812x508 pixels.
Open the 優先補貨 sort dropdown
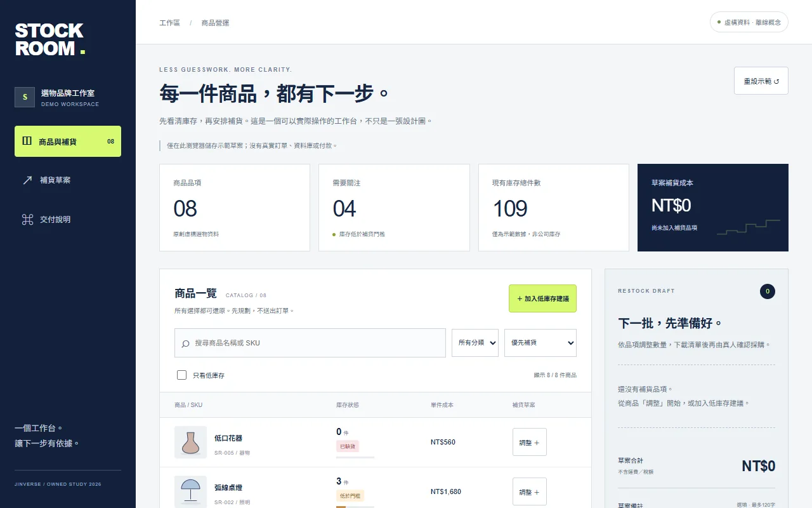tap(540, 343)
